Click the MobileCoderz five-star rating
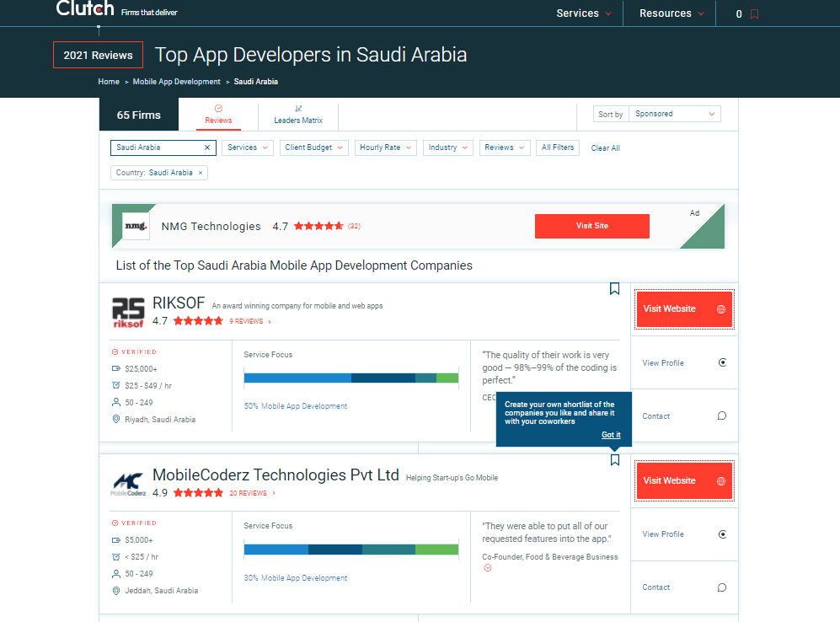Screen dimensions: 840x622 pyautogui.click(x=198, y=493)
